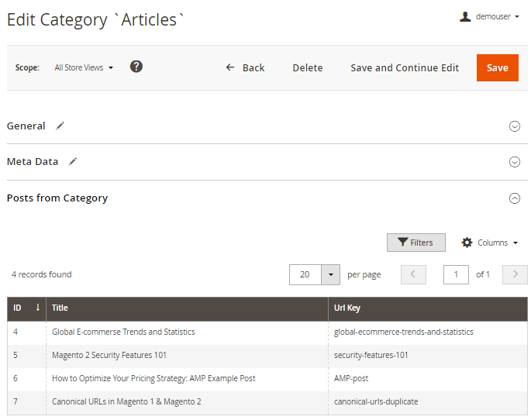Viewport: 531px width, 420px height.
Task: Go to the next page arrow
Action: click(x=515, y=274)
